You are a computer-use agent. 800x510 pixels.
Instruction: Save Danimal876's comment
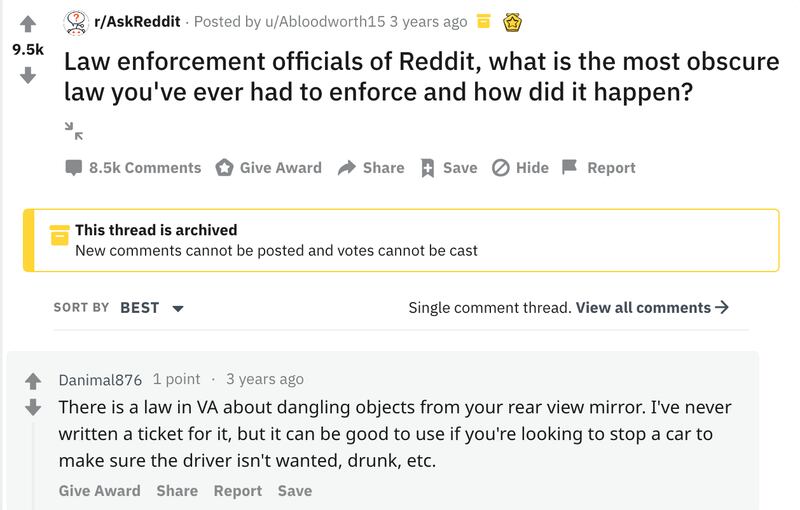295,491
